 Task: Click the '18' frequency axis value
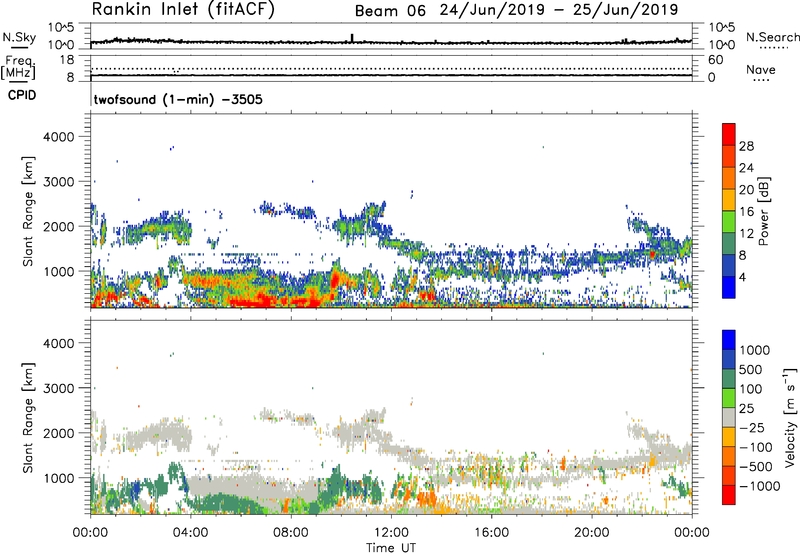[67, 60]
